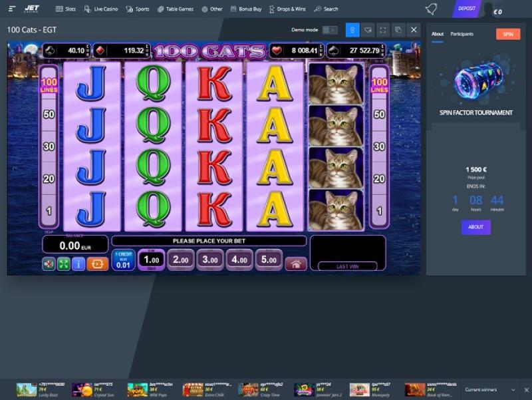Open Lucky Buzz winner thumbnail
Screen dimensions: 532x400
point(27,389)
